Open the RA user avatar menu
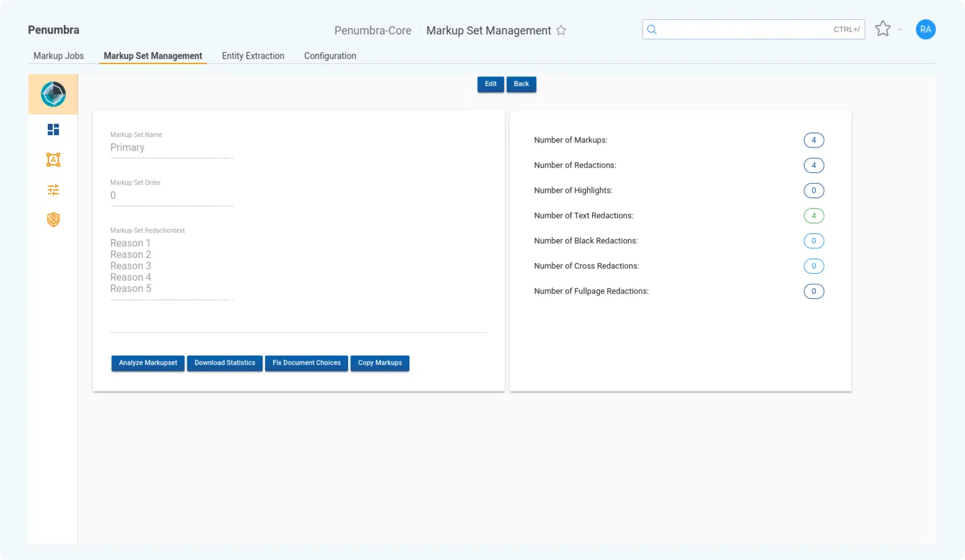The image size is (965, 560). click(925, 29)
